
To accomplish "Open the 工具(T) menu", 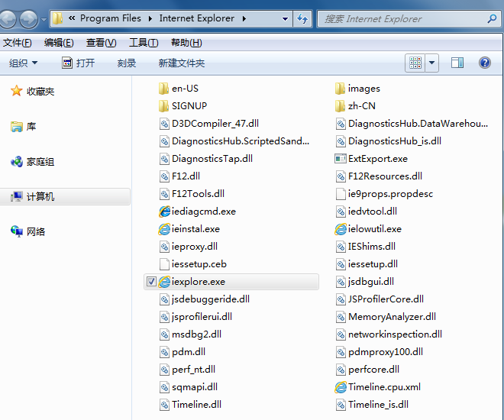I will click(x=143, y=43).
